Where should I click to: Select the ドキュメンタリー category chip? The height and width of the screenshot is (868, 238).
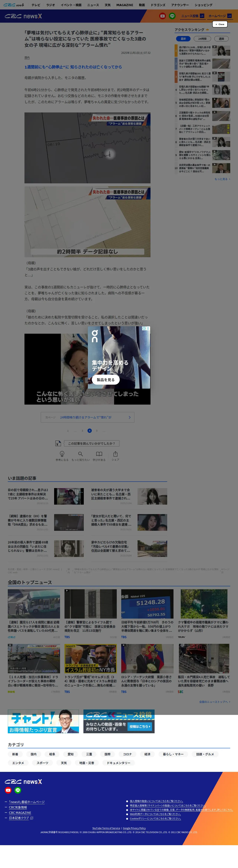click(x=118, y=763)
